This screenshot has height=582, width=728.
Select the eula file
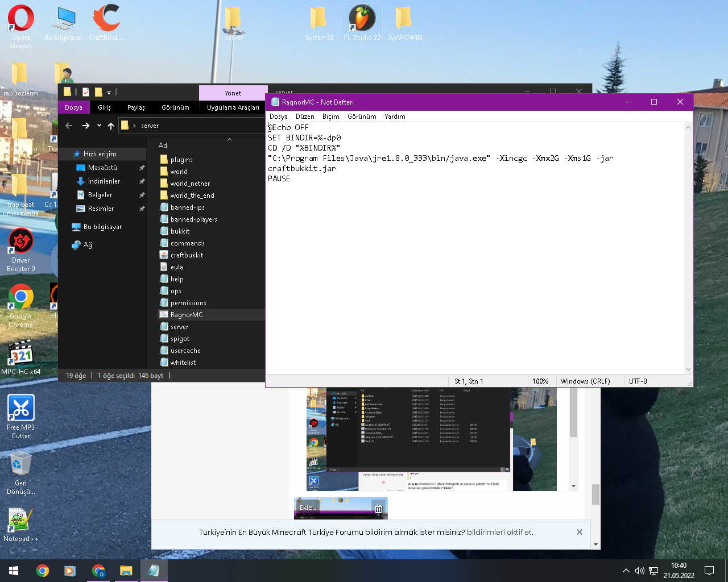[x=176, y=267]
